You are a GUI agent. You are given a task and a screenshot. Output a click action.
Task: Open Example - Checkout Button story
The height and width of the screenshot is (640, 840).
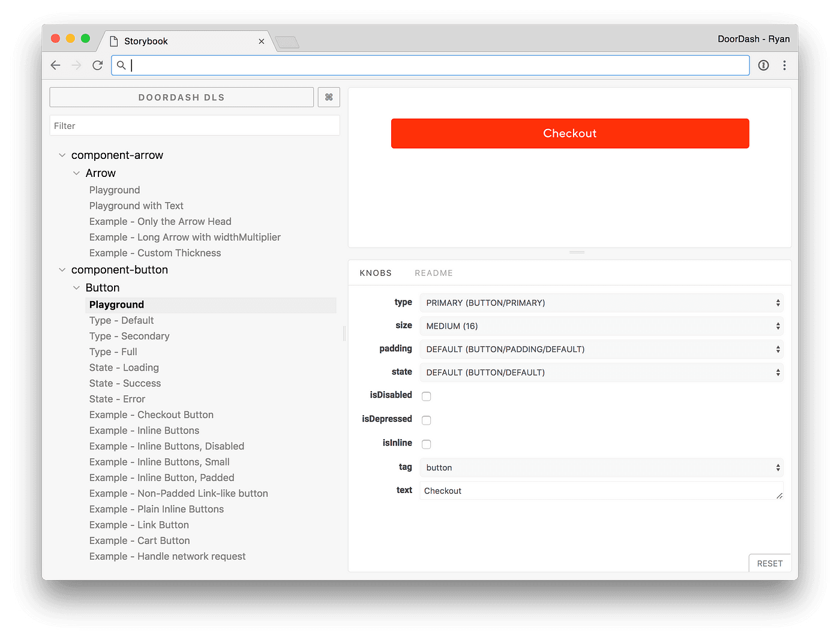click(x=151, y=414)
